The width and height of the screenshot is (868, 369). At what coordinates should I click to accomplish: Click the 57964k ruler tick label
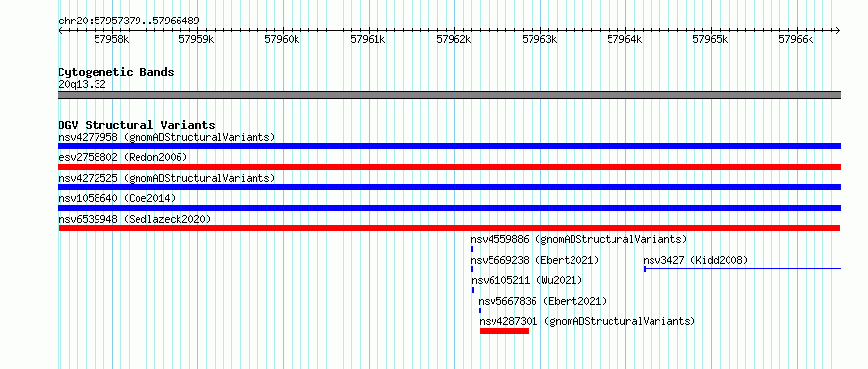[x=625, y=39]
